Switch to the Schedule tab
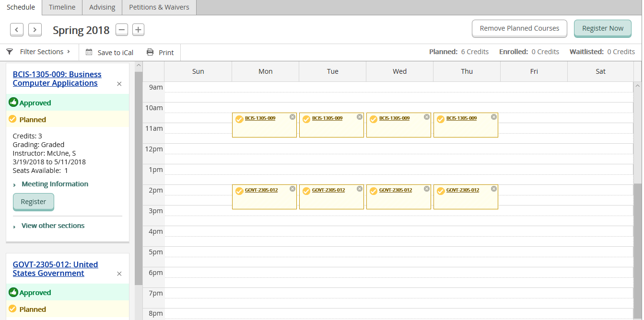 21,7
